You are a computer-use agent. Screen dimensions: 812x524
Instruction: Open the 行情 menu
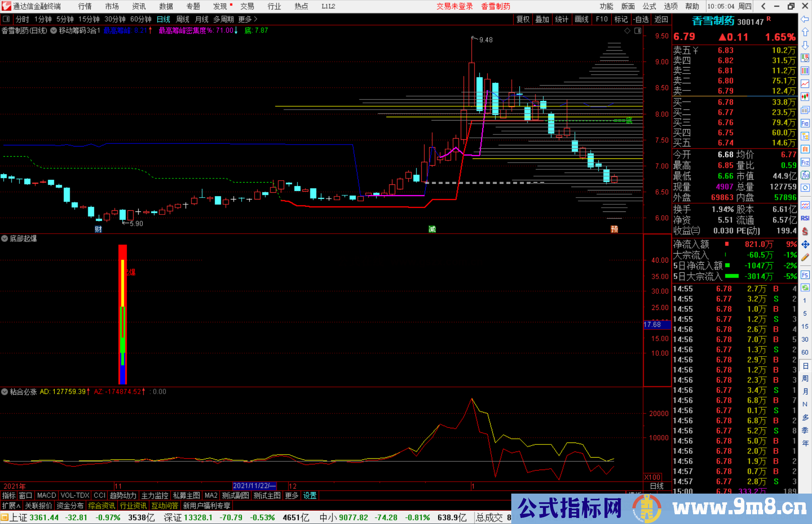pyautogui.click(x=85, y=6)
